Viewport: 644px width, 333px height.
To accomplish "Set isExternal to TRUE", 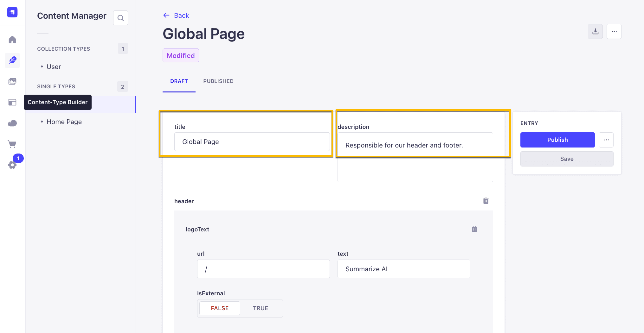I will point(261,308).
